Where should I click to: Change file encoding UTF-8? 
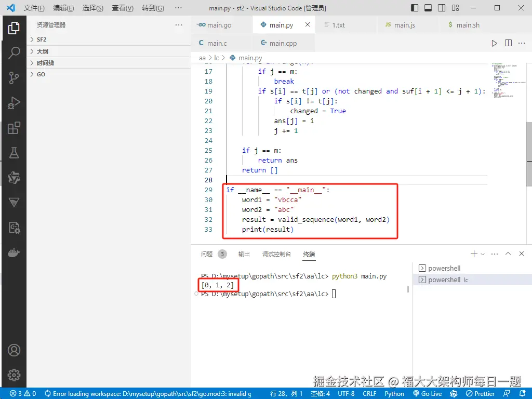click(346, 394)
